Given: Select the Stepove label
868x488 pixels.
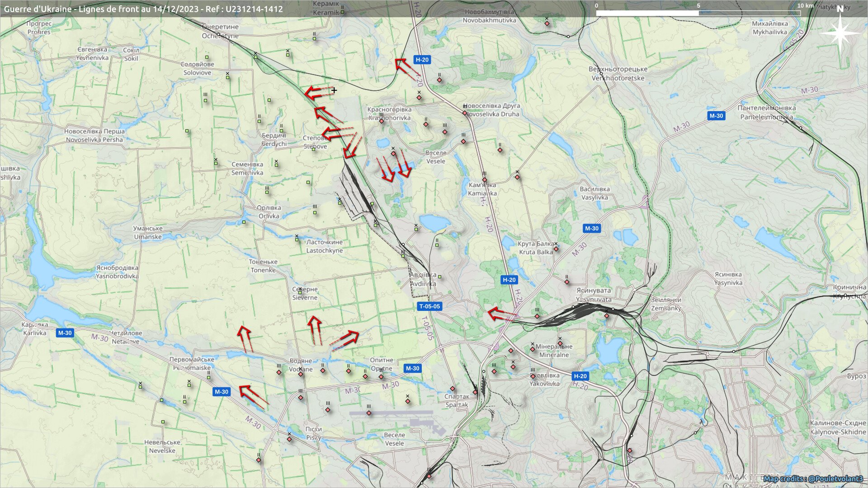Looking at the screenshot, I should 315,142.
